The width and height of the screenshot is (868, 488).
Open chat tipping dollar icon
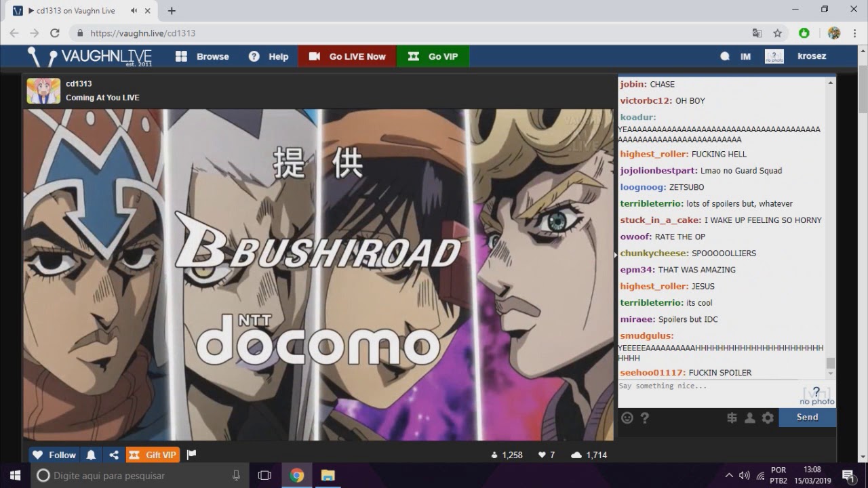tap(732, 418)
